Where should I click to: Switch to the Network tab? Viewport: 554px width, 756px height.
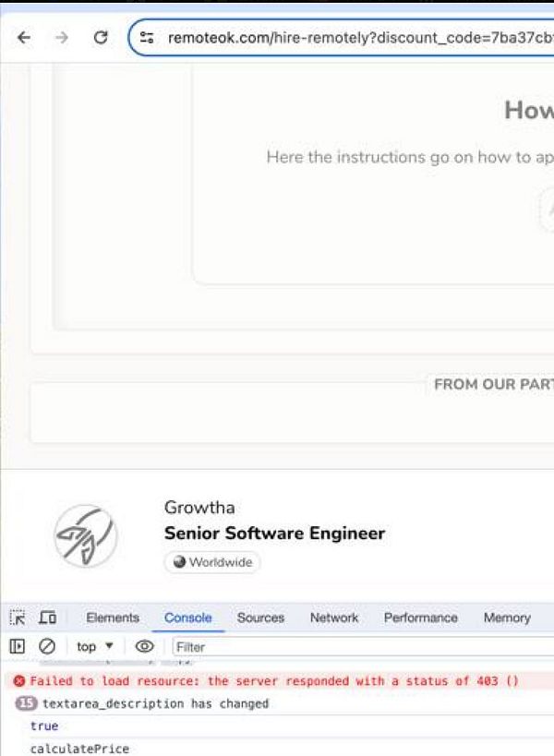coord(334,618)
